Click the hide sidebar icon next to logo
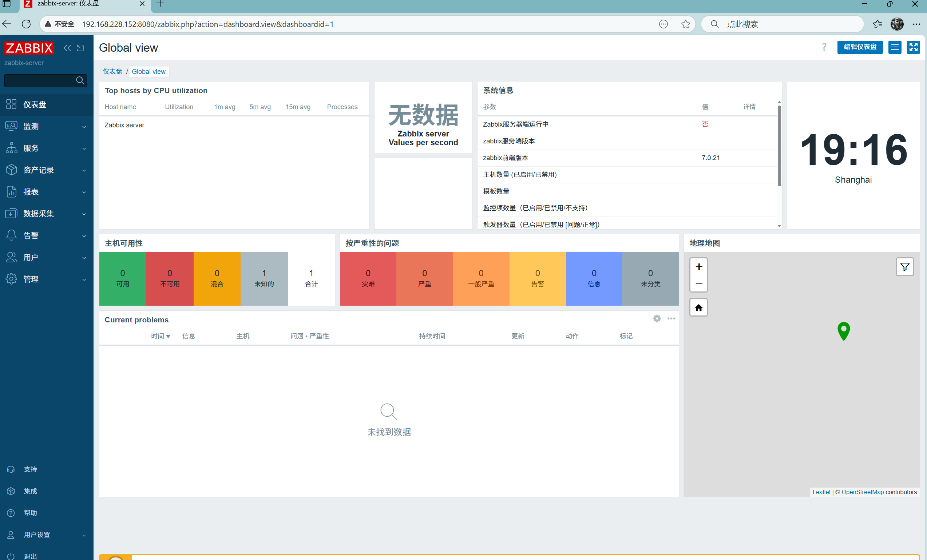The image size is (927, 560). coord(80,48)
